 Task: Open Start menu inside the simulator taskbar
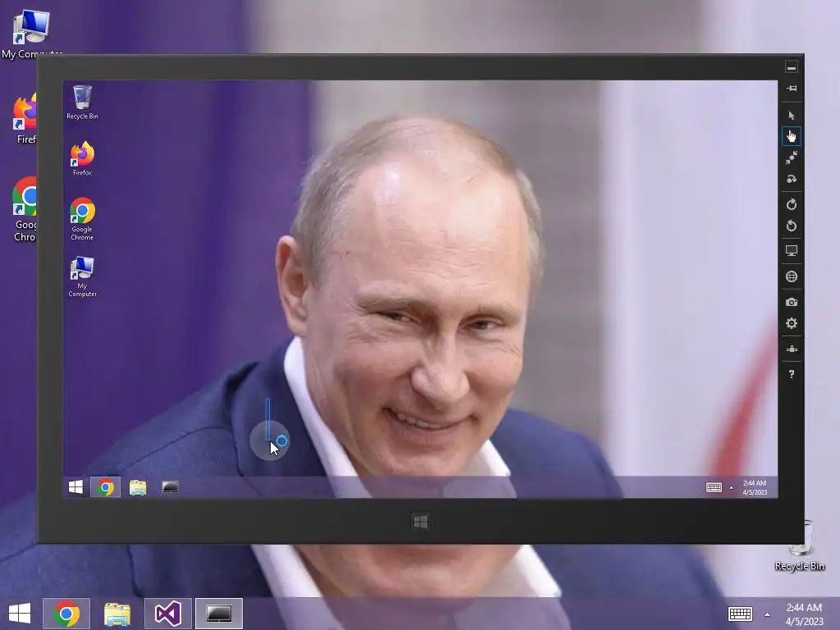76,487
